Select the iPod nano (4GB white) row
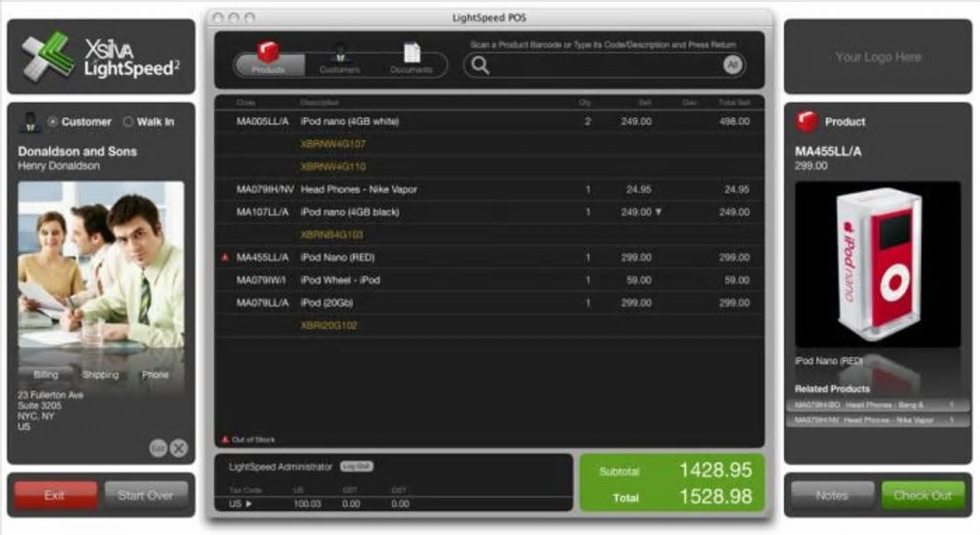 [x=489, y=121]
